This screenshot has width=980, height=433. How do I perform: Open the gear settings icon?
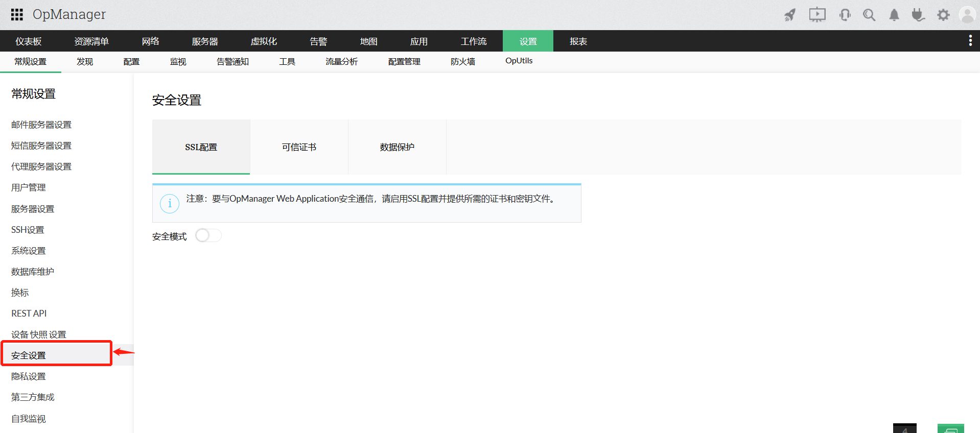click(943, 15)
